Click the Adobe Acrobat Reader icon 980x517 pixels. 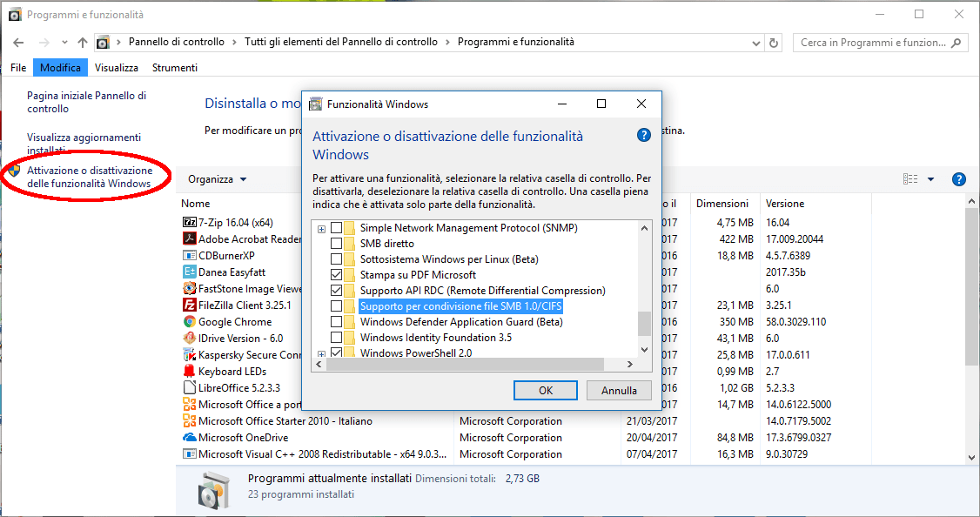[190, 238]
